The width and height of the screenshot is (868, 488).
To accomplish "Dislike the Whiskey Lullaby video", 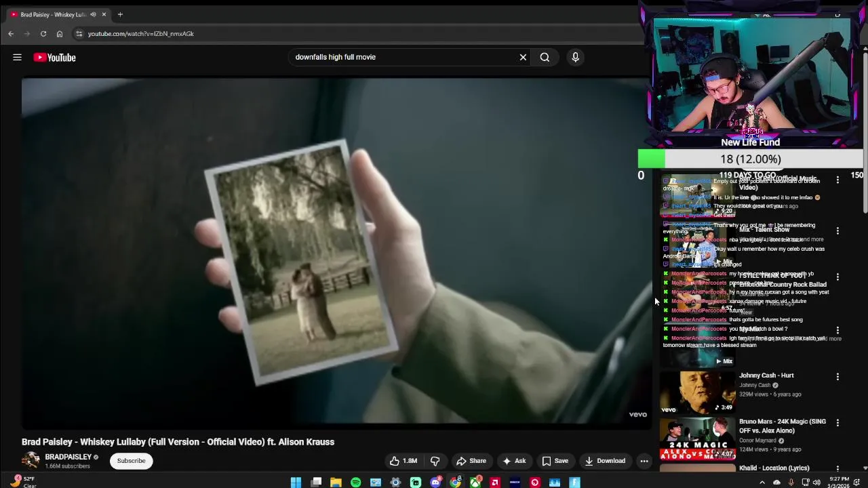I will tap(435, 461).
